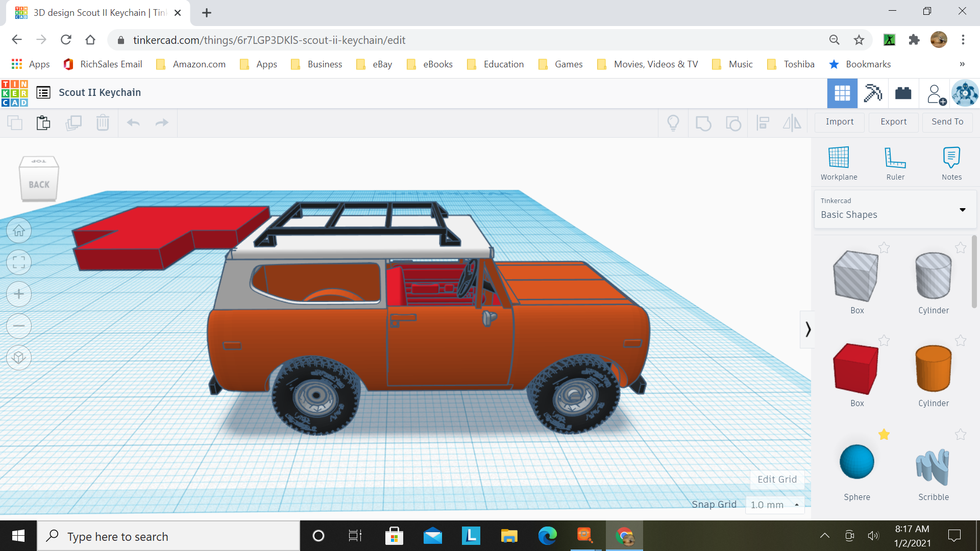
Task: Toggle fit all objects to view
Action: (x=18, y=262)
